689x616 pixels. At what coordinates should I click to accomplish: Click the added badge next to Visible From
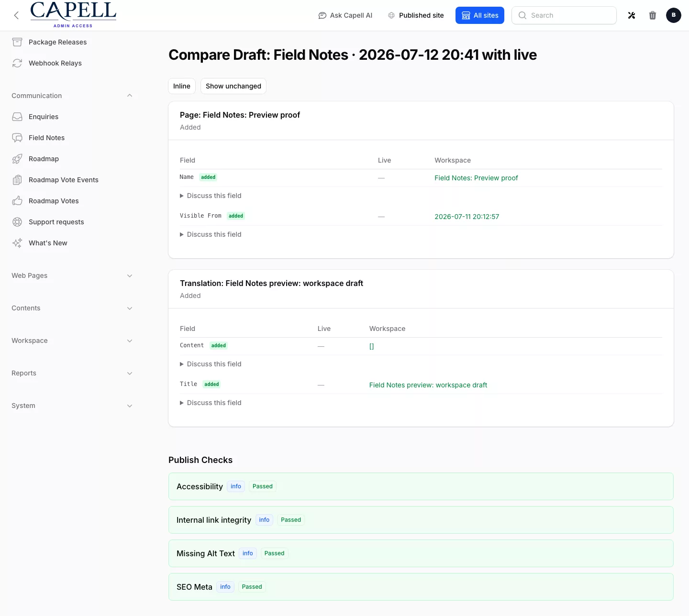coord(236,216)
